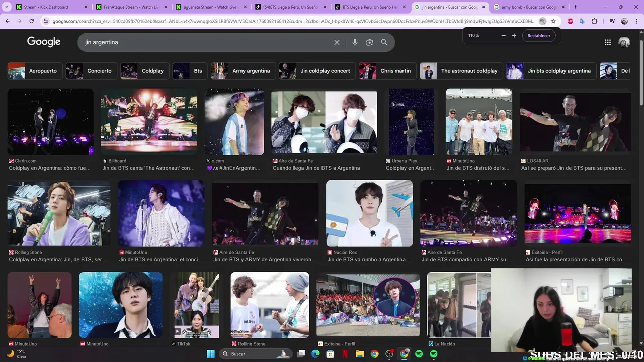
Task: Close the army bomb tab
Action: tap(563, 7)
